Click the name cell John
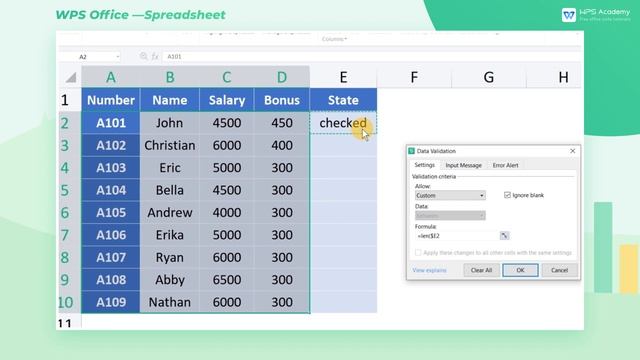The image size is (640, 360). coord(170,123)
